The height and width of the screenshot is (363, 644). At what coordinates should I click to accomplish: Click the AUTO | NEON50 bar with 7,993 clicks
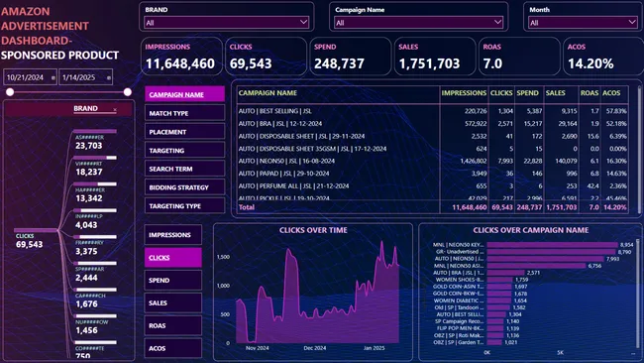pos(546,259)
